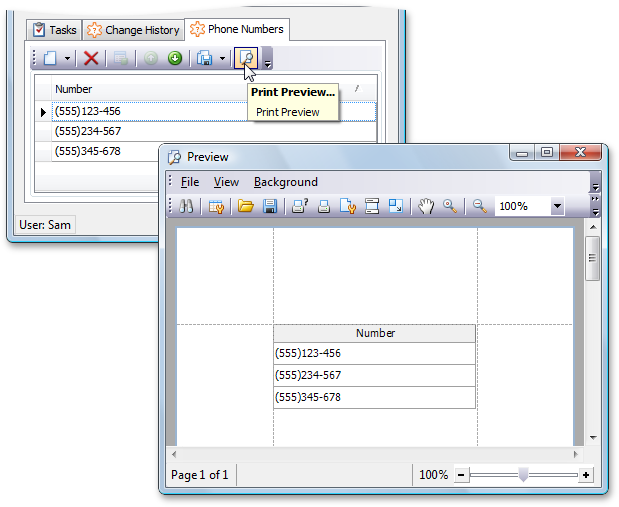
Task: Click the Header and Footer icon
Action: [372, 206]
